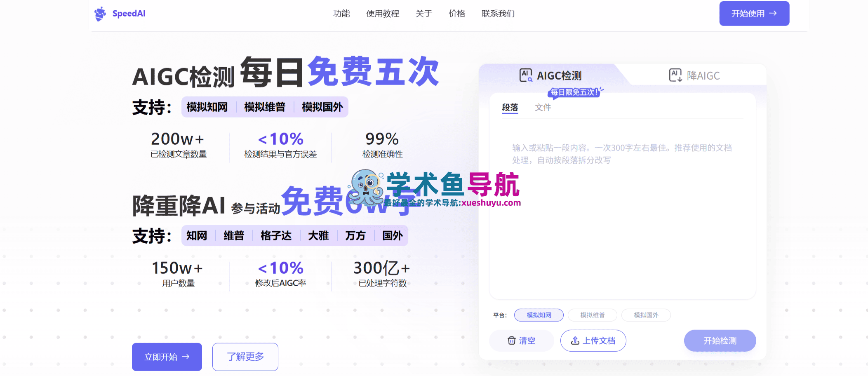
Task: Click the 每日限免五次! badge
Action: point(575,92)
